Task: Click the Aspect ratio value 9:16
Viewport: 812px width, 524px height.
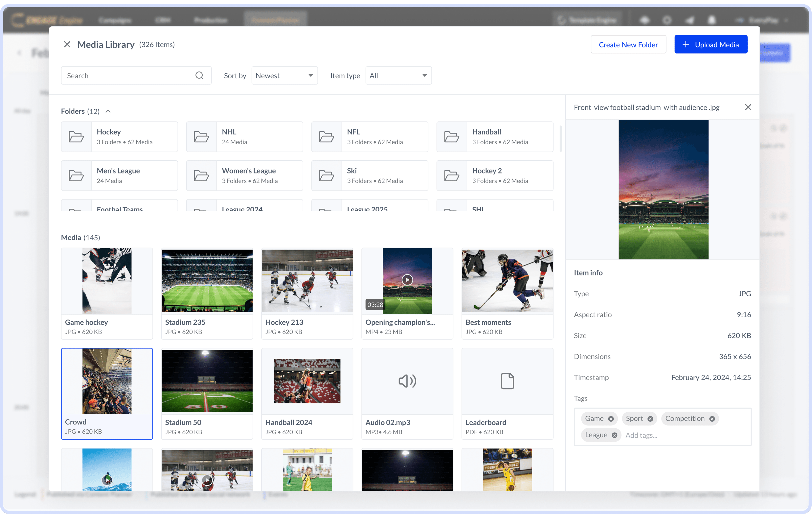Action: click(744, 315)
